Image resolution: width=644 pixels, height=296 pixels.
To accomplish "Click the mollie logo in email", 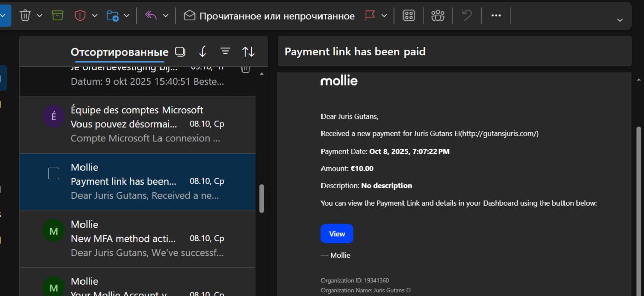I will coord(339,80).
